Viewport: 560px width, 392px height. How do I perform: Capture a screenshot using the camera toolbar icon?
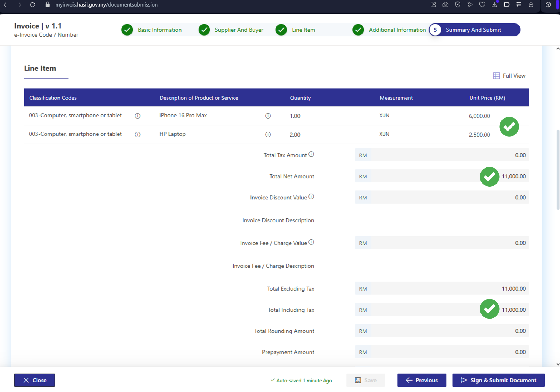click(x=445, y=4)
